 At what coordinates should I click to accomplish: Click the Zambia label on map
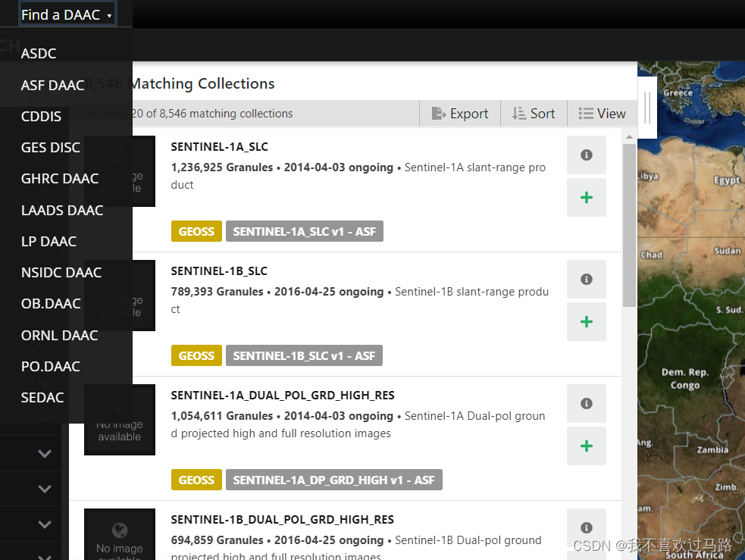(712, 450)
